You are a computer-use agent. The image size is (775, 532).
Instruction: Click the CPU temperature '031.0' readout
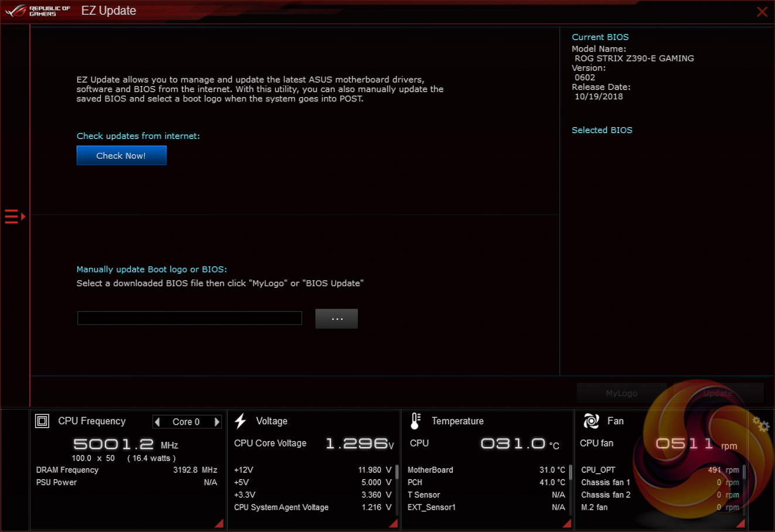click(x=513, y=444)
